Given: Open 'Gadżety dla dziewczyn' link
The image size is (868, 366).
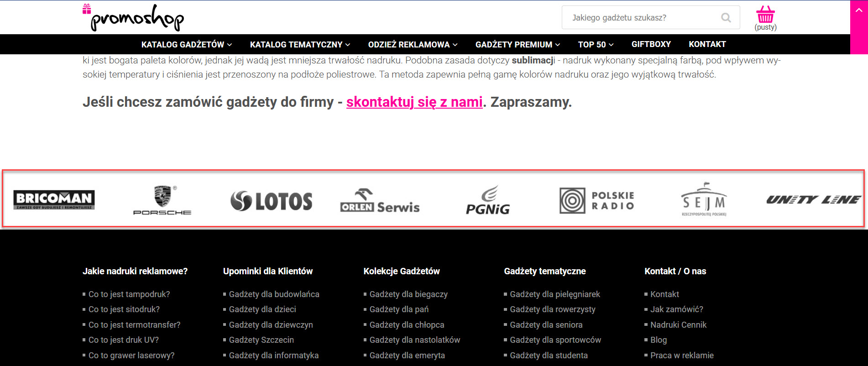Looking at the screenshot, I should [271, 325].
